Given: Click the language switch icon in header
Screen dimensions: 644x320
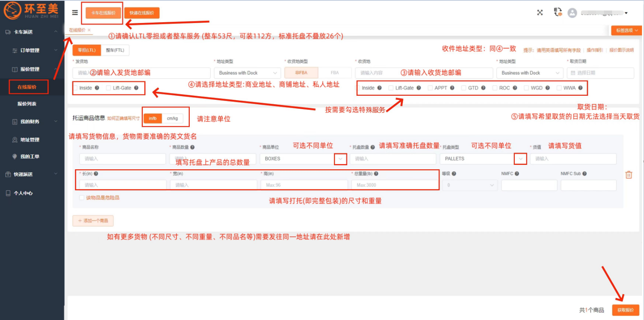Looking at the screenshot, I should (x=558, y=13).
